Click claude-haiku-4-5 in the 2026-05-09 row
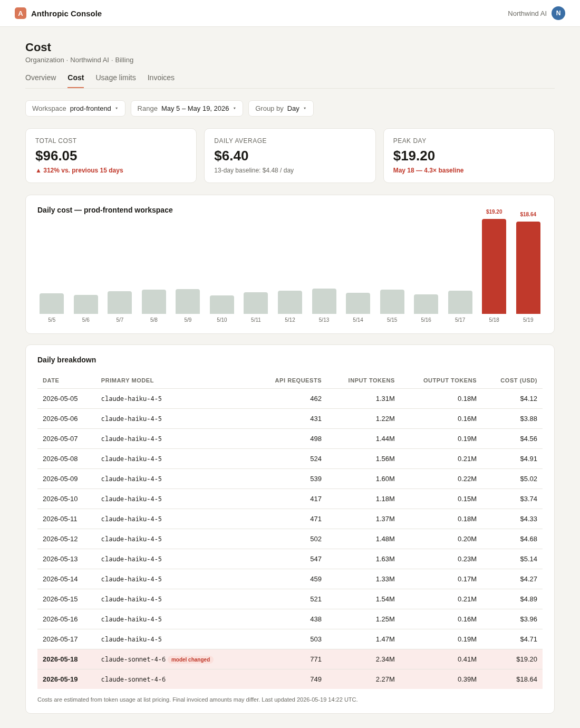Viewport: 580px width, 728px height. click(131, 479)
